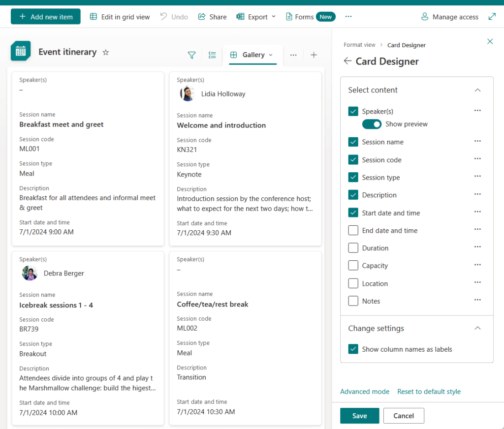Click the Lidia Holloway speaker name
This screenshot has width=504, height=429.
click(223, 94)
